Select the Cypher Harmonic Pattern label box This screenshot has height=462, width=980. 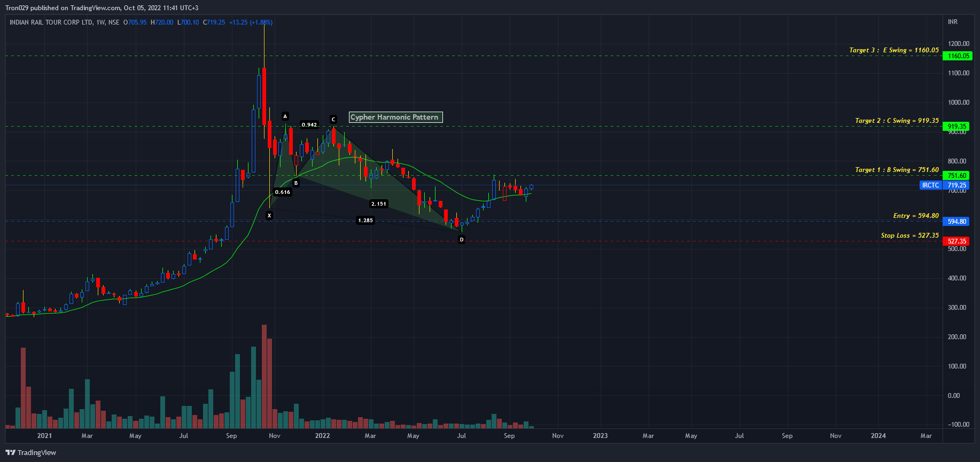(396, 117)
